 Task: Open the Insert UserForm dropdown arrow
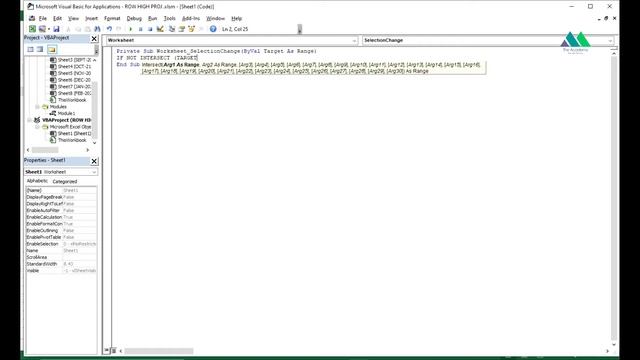[x=49, y=29]
